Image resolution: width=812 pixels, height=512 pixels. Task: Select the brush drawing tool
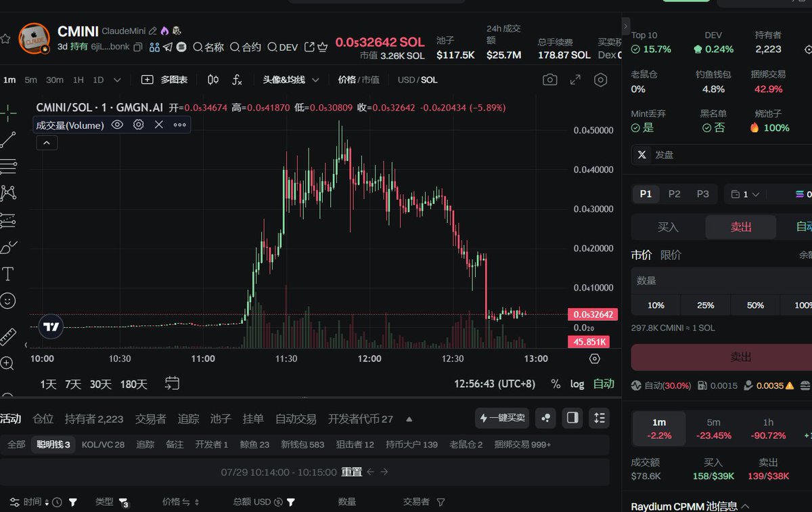click(8, 247)
